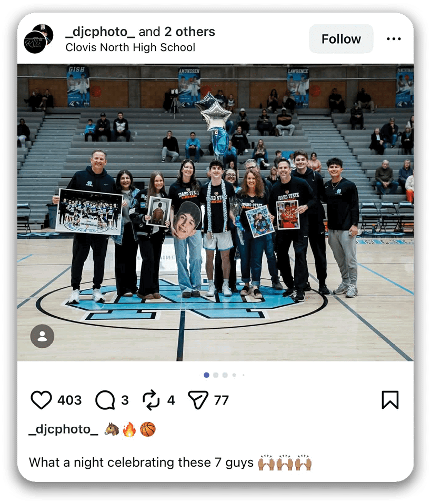View the 4 reposts count
This screenshot has width=431, height=504.
point(171,400)
